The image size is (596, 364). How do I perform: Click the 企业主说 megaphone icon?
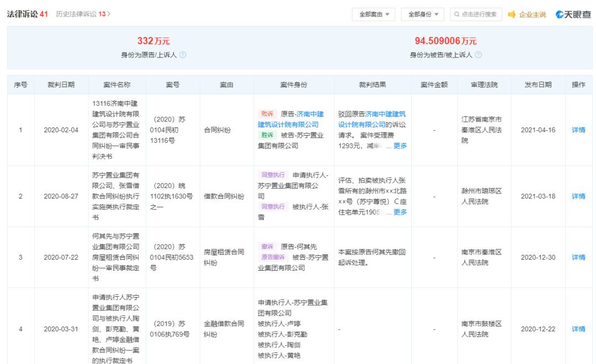pyautogui.click(x=512, y=14)
